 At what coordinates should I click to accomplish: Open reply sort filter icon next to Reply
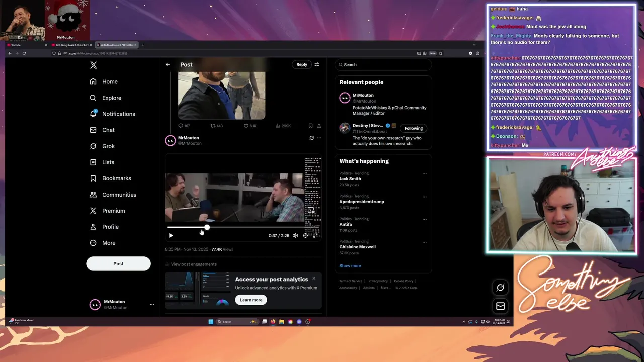[317, 64]
